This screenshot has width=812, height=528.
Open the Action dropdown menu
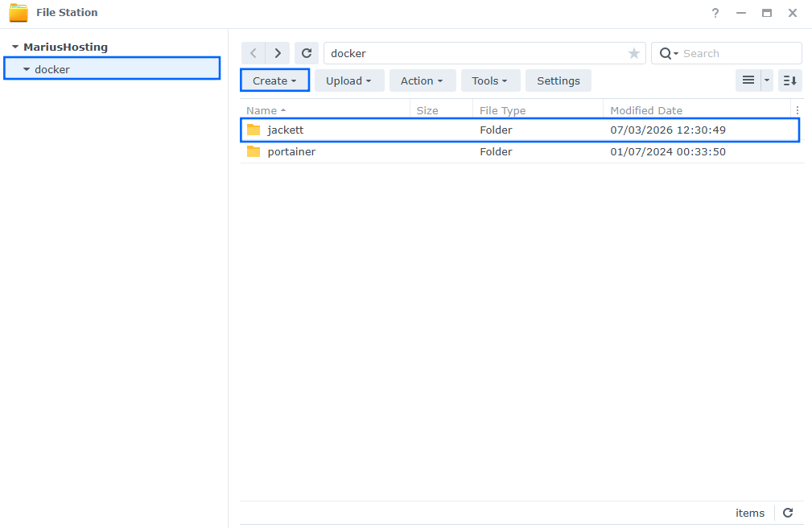(x=422, y=80)
